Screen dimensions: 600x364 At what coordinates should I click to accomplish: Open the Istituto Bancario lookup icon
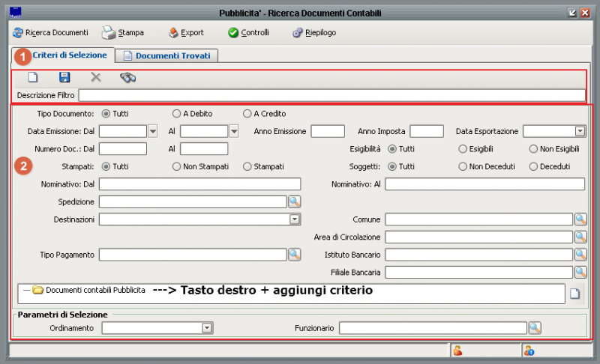click(x=580, y=255)
